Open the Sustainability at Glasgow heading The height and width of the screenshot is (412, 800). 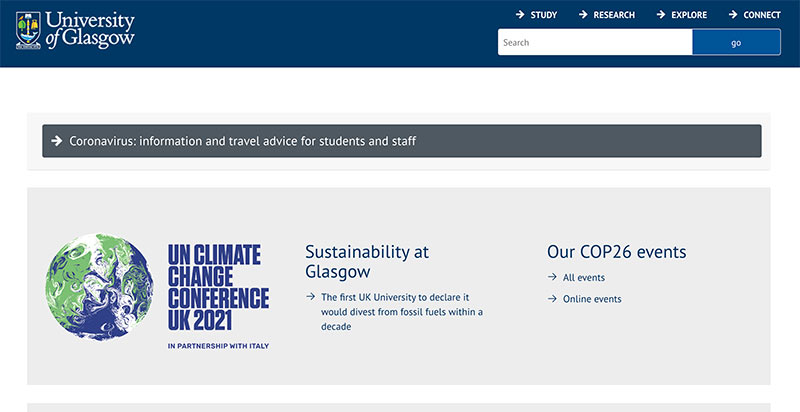pyautogui.click(x=367, y=262)
